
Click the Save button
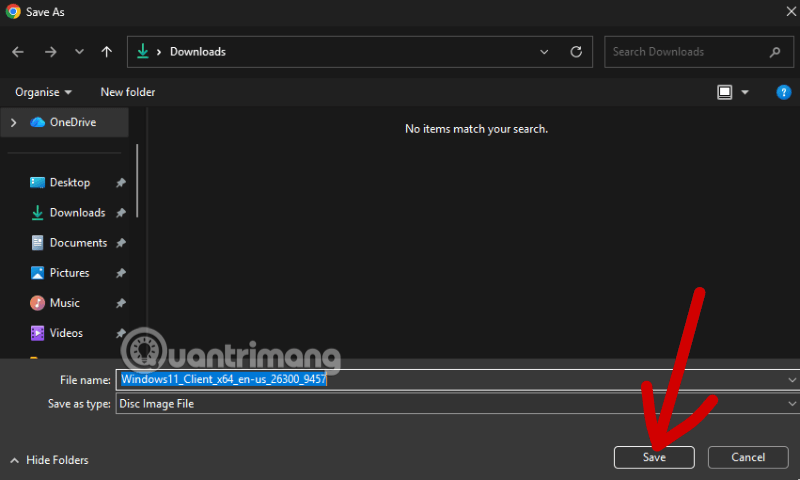pos(654,457)
